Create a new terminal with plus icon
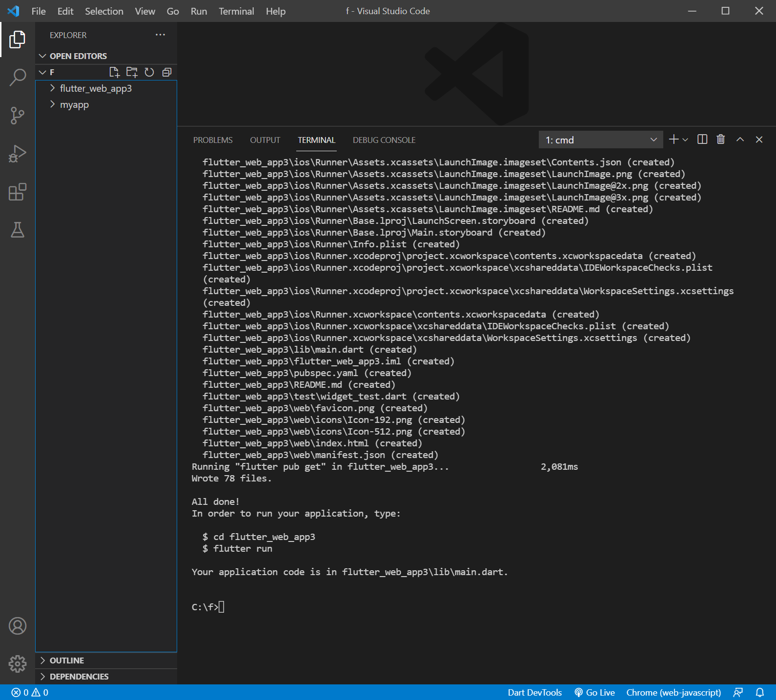 point(674,140)
